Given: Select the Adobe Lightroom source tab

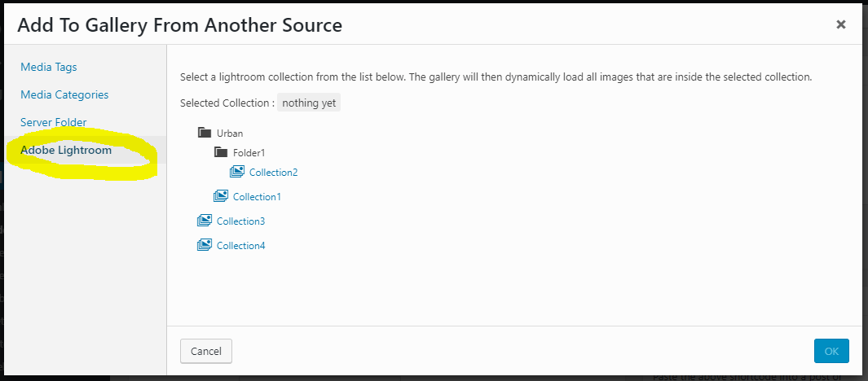Looking at the screenshot, I should point(66,150).
